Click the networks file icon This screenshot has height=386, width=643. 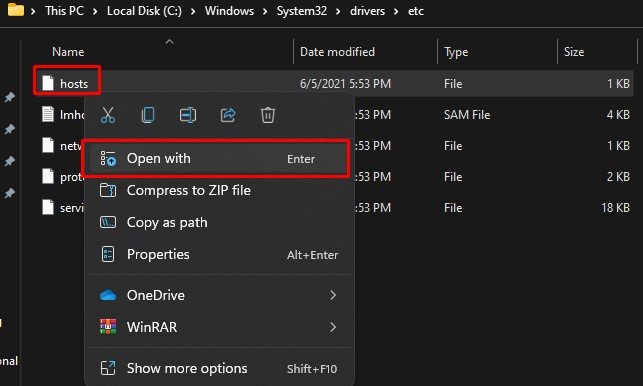point(48,145)
